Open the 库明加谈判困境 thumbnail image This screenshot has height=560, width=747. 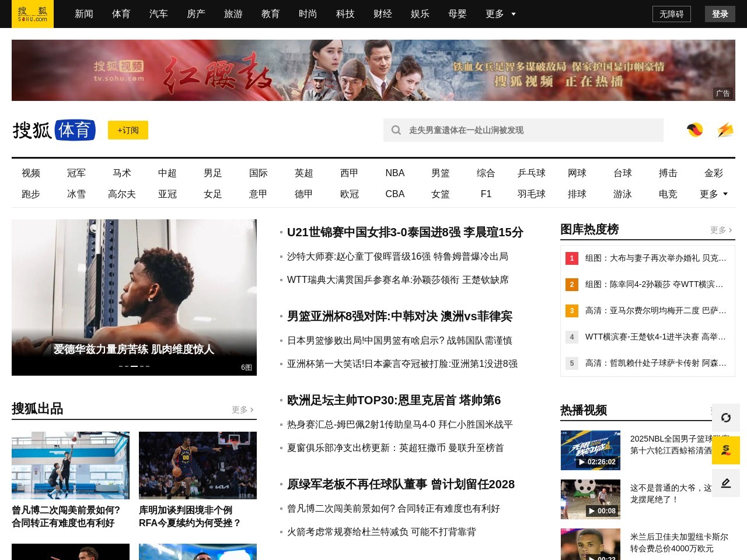point(198,466)
